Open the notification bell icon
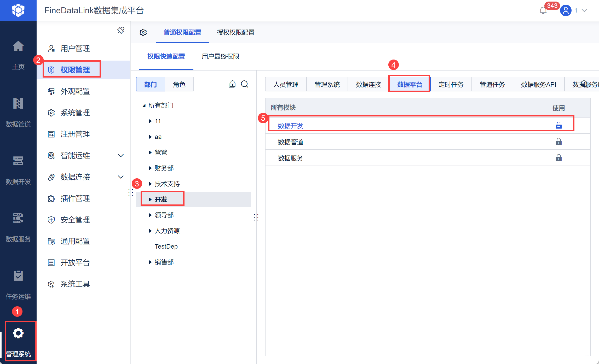The height and width of the screenshot is (364, 599). pyautogui.click(x=543, y=11)
